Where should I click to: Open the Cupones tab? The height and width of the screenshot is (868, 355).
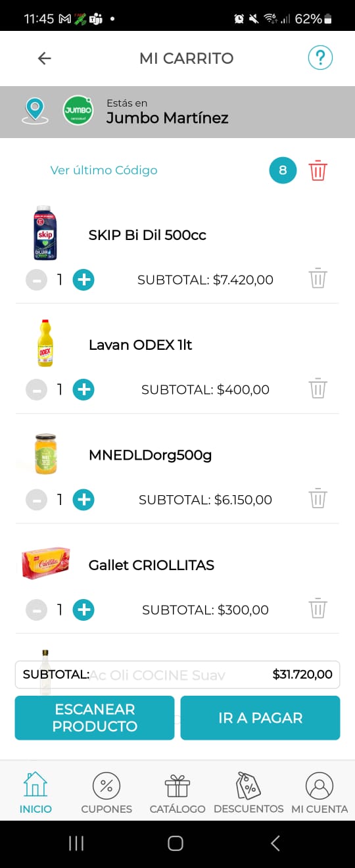(x=106, y=793)
